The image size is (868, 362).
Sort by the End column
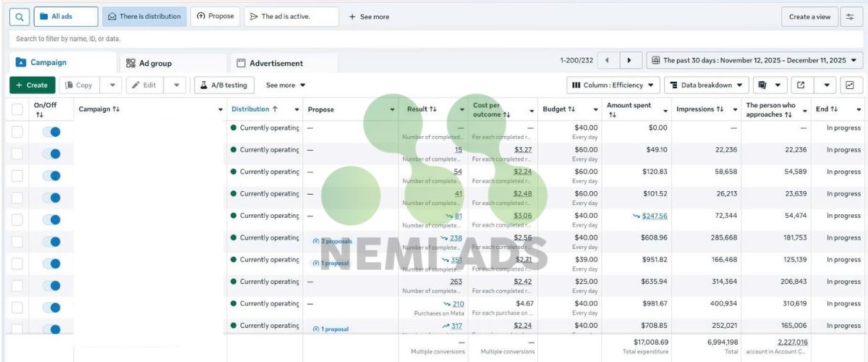(834, 109)
